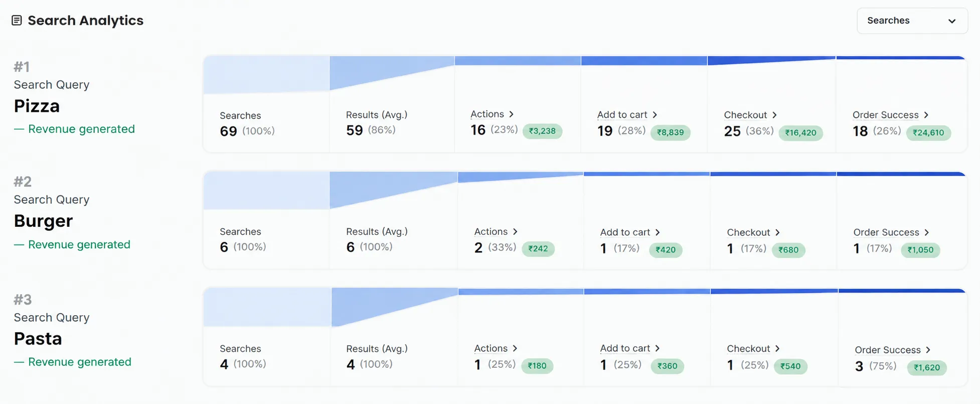Select the Burger search query title
This screenshot has height=404, width=980.
pos(43,221)
